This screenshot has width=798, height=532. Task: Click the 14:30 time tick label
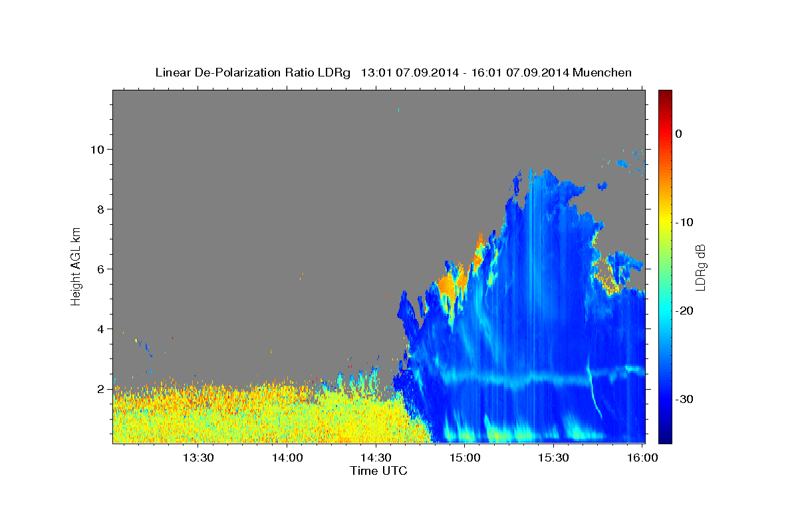[376, 458]
